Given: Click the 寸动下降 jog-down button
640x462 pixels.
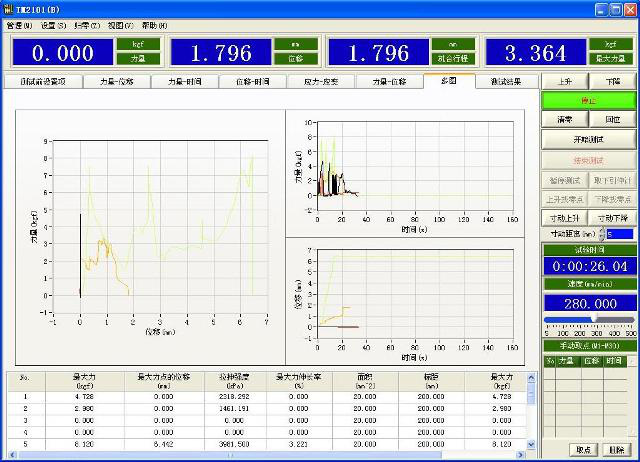Looking at the screenshot, I should point(613,217).
